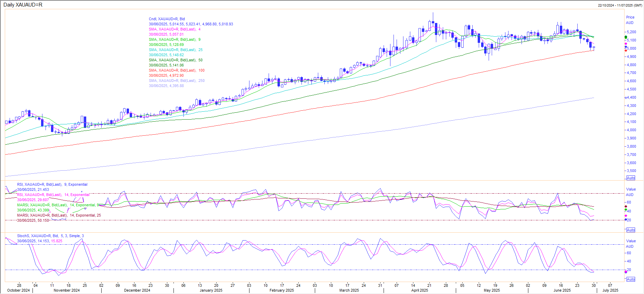Screen dimensions: 644x294
Task: Click the last candlestick at 30 June
Action: (x=594, y=48)
